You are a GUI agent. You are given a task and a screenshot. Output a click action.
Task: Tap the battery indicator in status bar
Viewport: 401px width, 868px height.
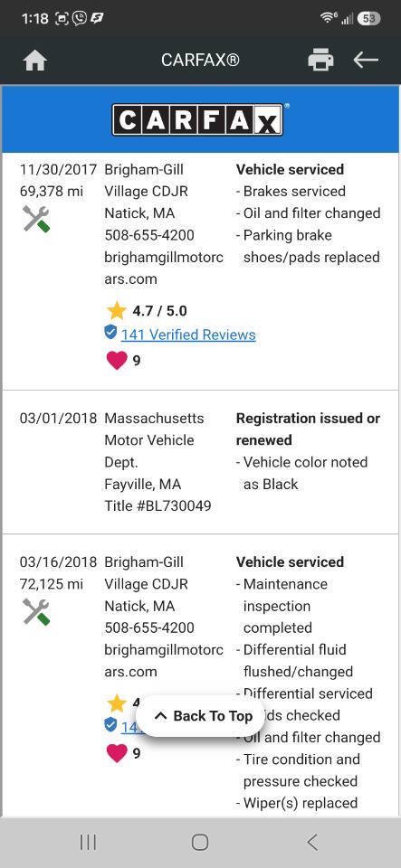(369, 18)
